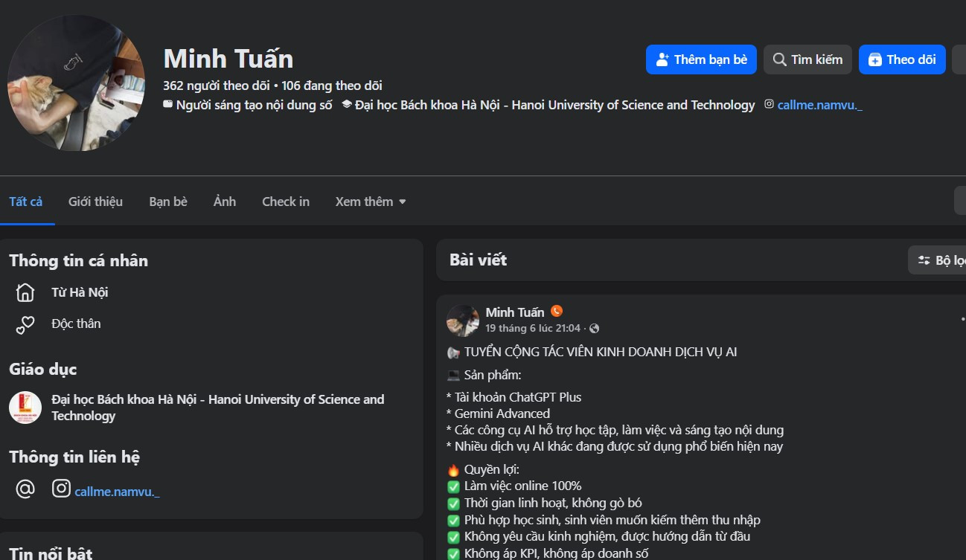
Task: Expand the Xem thêm tab menu
Action: pos(371,202)
